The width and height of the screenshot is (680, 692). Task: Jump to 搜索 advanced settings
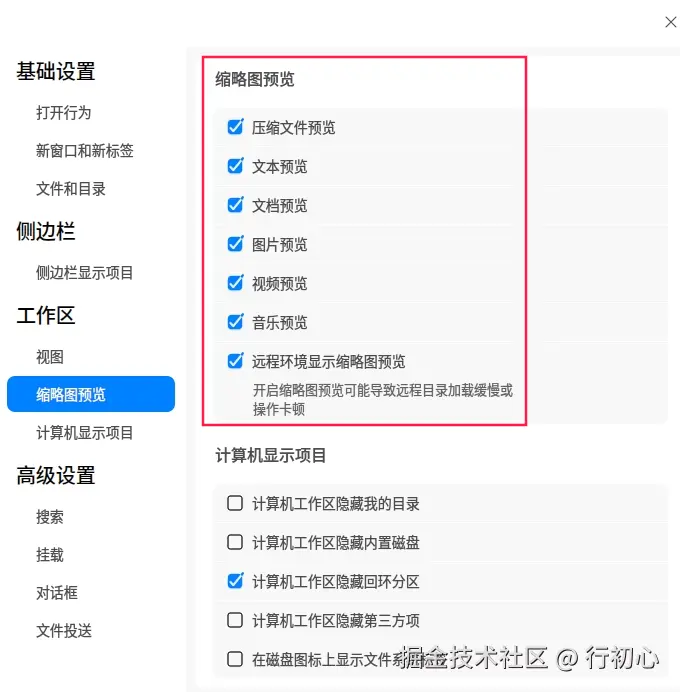click(x=50, y=516)
